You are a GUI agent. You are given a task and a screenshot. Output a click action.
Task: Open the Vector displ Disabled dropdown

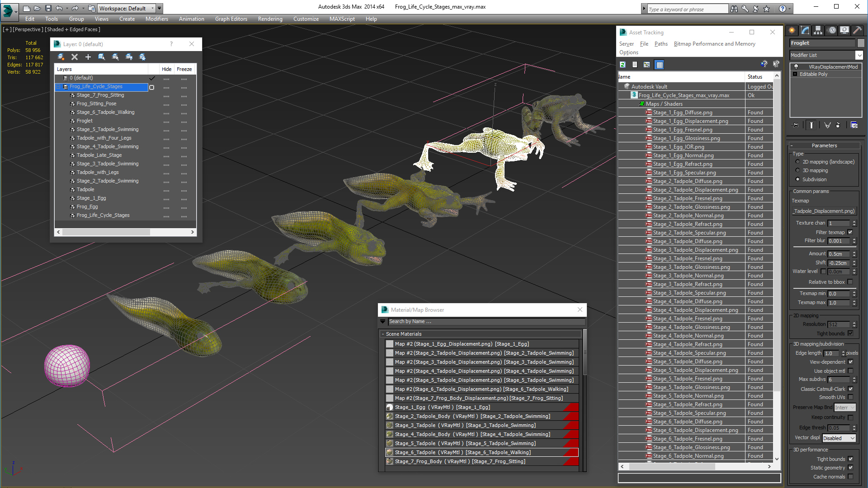click(x=839, y=438)
